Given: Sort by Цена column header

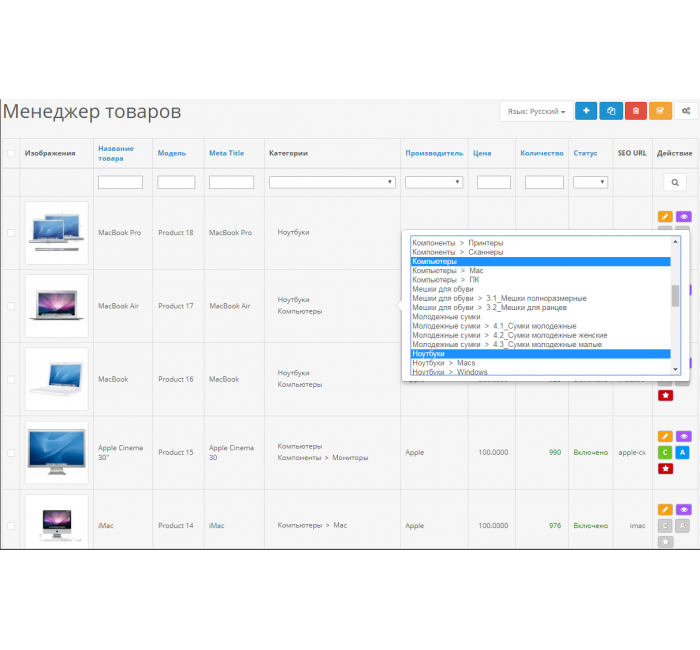Looking at the screenshot, I should (x=482, y=153).
